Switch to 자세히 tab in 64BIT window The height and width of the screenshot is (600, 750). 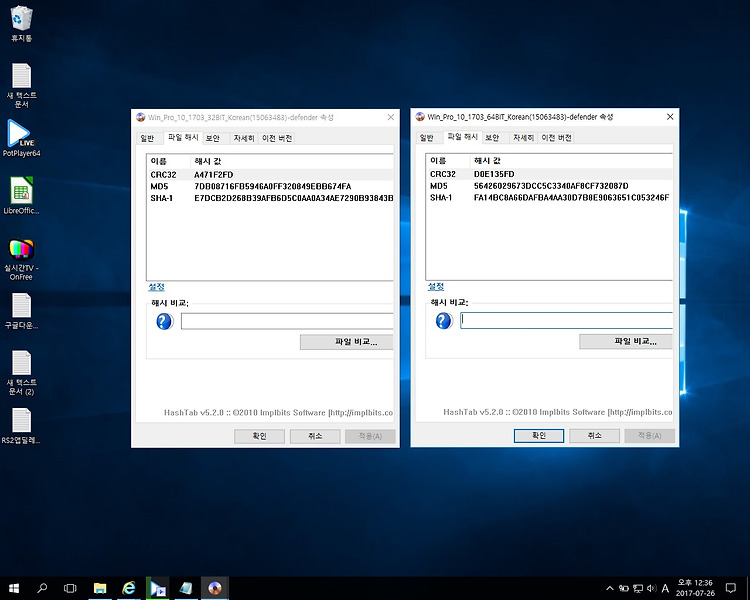[523, 138]
